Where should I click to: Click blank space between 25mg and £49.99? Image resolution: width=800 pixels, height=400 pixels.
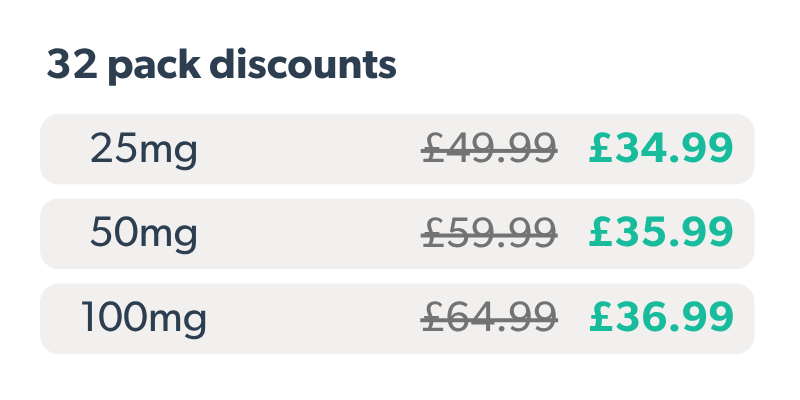point(310,149)
